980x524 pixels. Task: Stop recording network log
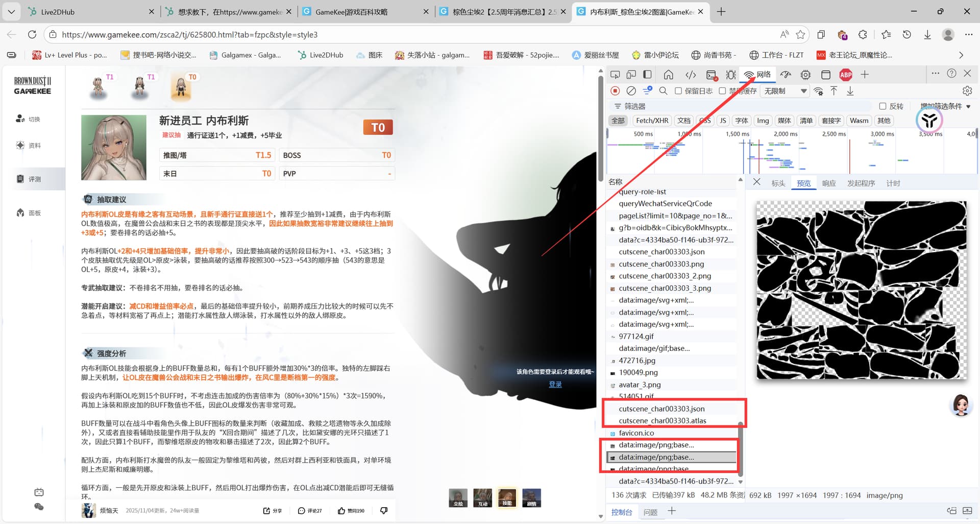click(615, 91)
